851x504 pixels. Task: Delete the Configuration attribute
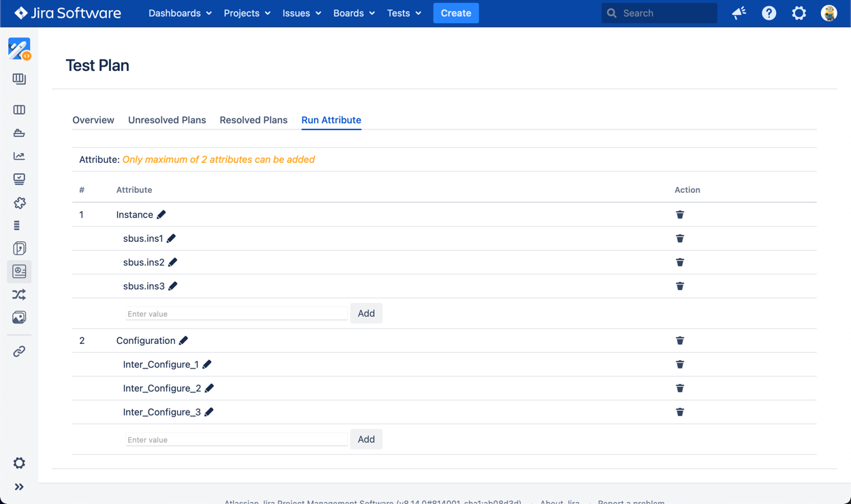pos(679,341)
